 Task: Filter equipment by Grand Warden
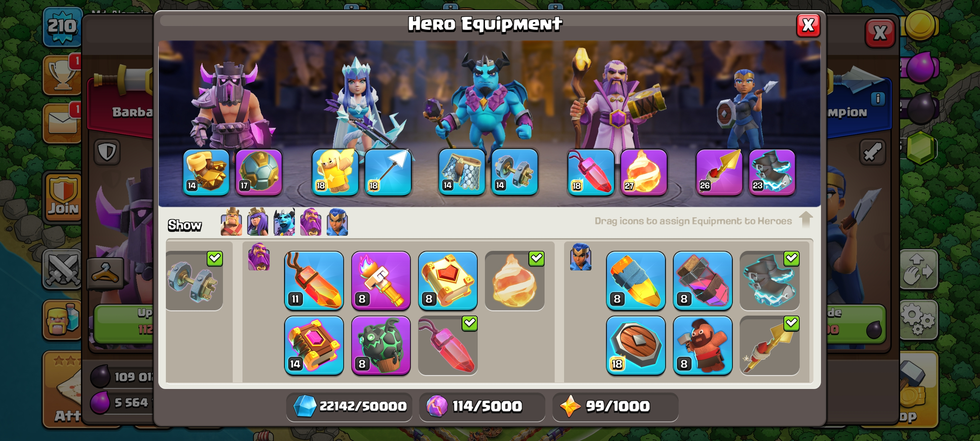pos(310,222)
